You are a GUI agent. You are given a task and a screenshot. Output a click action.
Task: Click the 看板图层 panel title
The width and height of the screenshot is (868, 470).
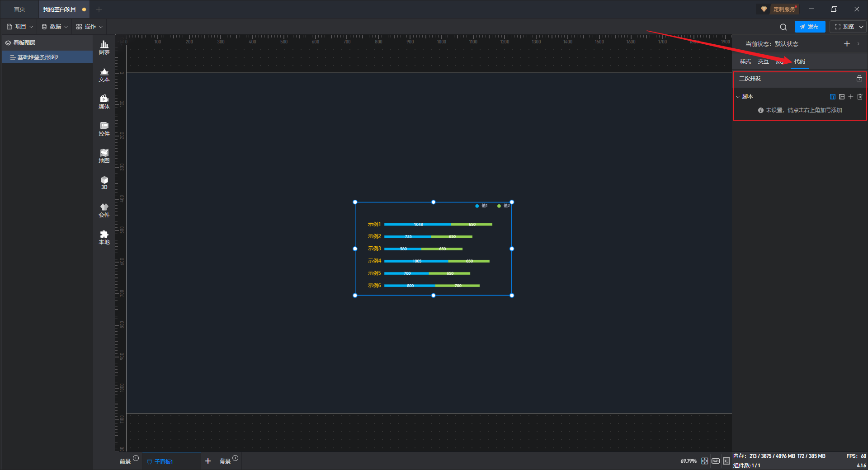point(24,43)
